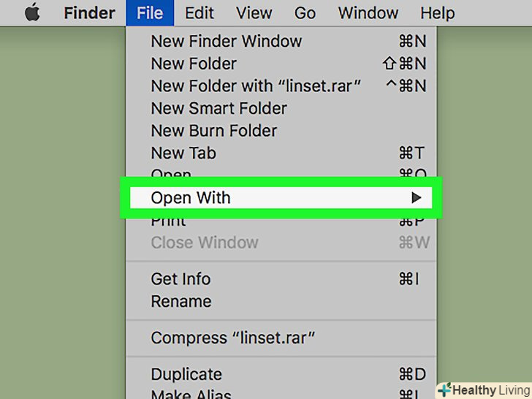Open the Apple menu
This screenshot has height=399, width=532.
pos(32,13)
